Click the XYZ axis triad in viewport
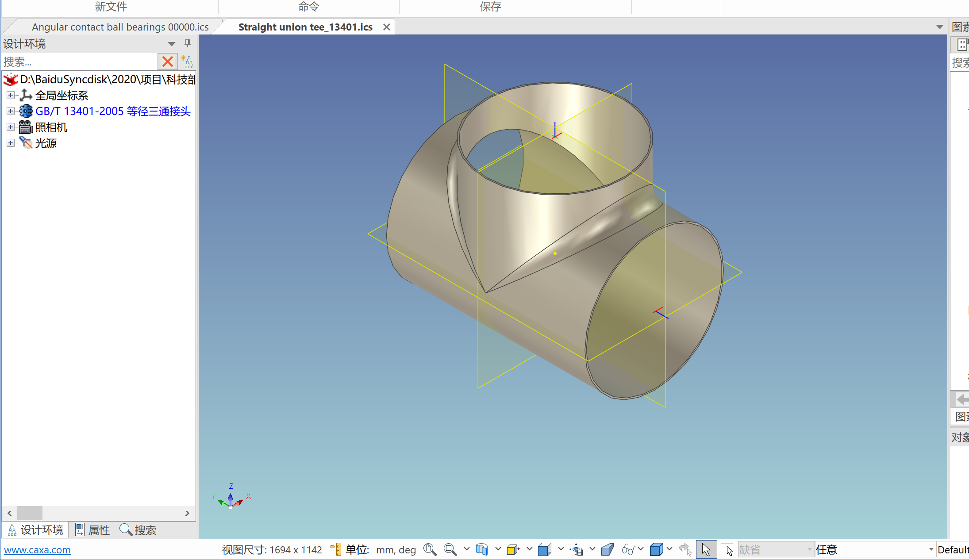The width and height of the screenshot is (969, 560). point(231,497)
